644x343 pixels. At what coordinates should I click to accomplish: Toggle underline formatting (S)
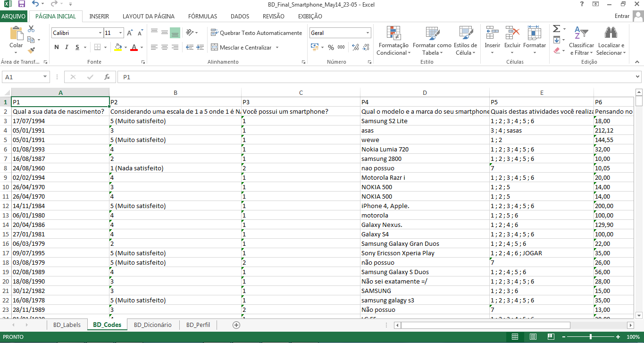(x=77, y=47)
